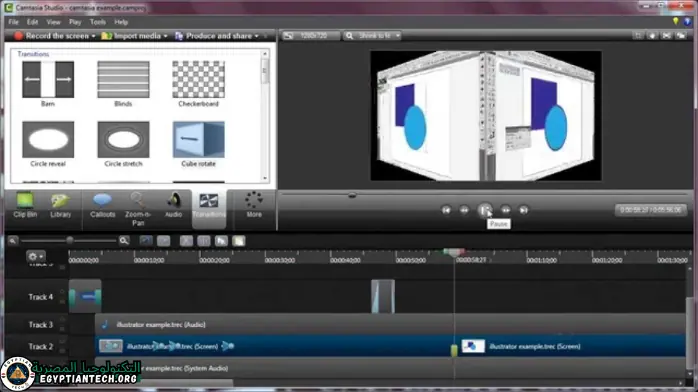Select the Circle stretch transition thumbnail

(123, 140)
